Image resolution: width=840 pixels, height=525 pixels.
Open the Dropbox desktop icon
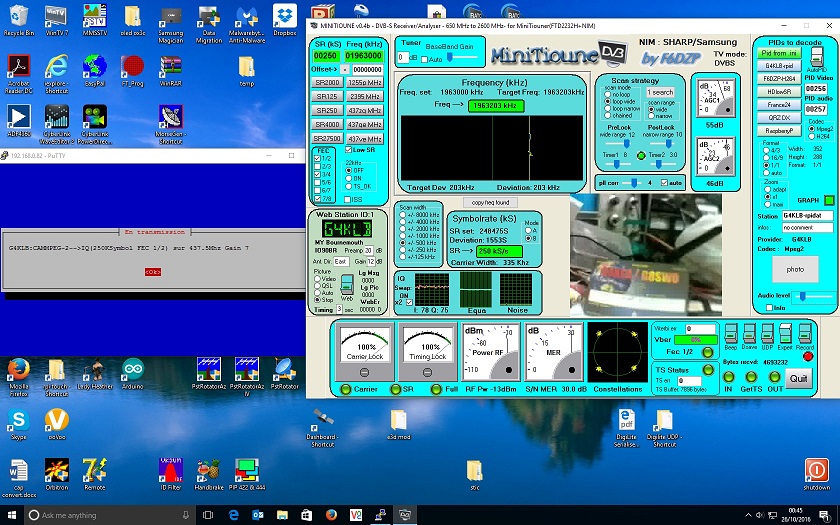285,20
